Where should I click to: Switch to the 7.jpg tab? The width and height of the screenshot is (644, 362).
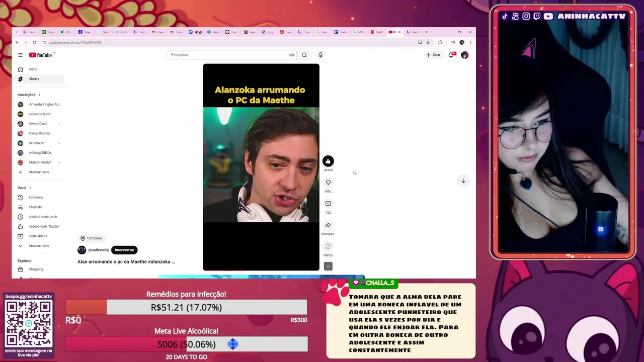(x=269, y=32)
